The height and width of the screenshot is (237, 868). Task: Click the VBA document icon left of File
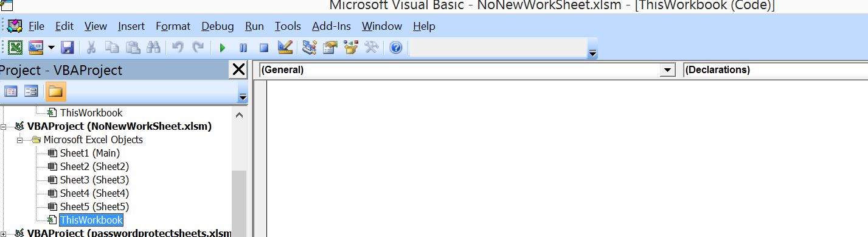tap(15, 26)
